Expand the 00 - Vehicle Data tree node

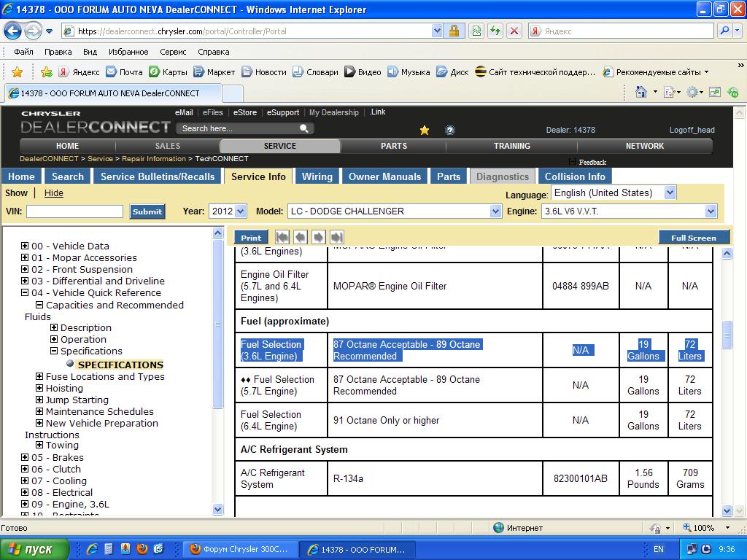coord(25,246)
